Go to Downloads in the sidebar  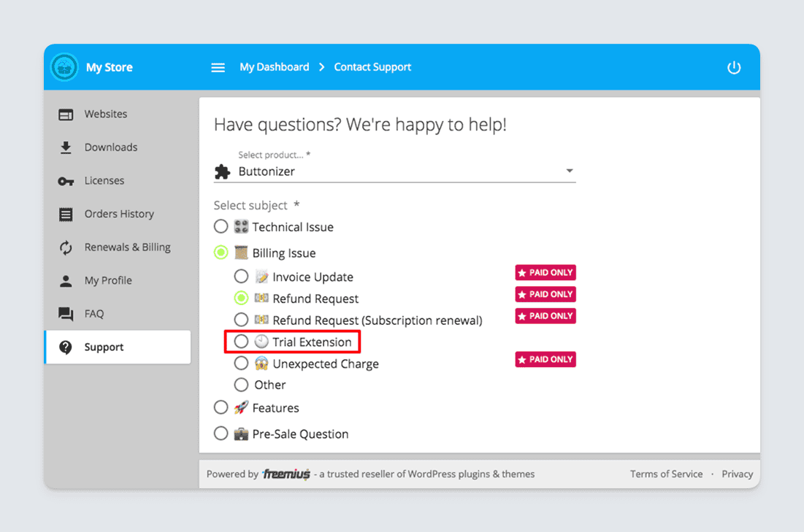[x=118, y=147]
